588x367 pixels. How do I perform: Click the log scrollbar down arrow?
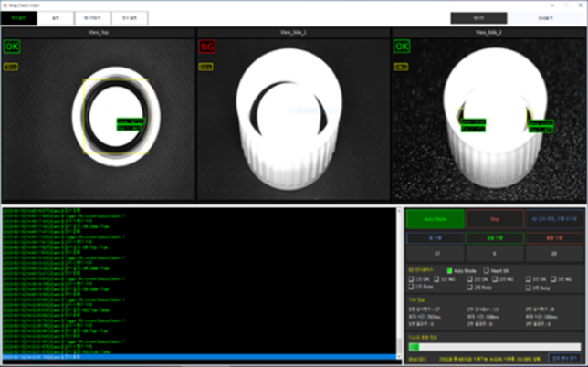399,357
